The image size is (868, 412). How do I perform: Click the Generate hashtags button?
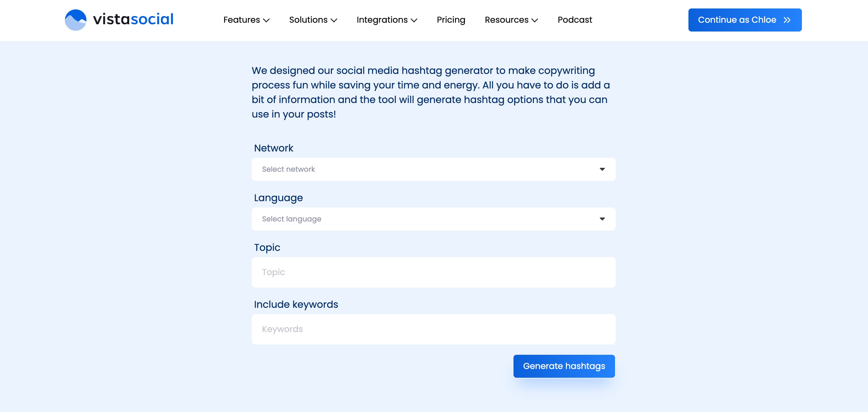pos(564,366)
